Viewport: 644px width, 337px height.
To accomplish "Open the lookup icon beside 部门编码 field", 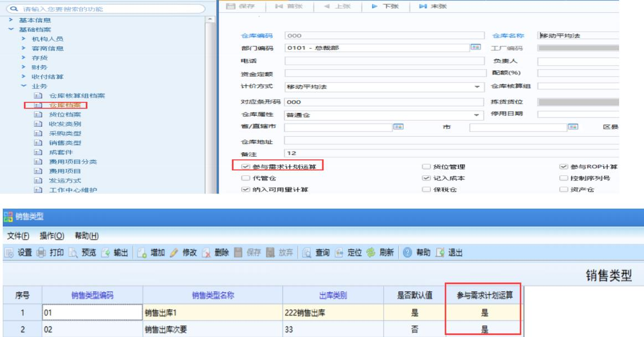I will [475, 47].
